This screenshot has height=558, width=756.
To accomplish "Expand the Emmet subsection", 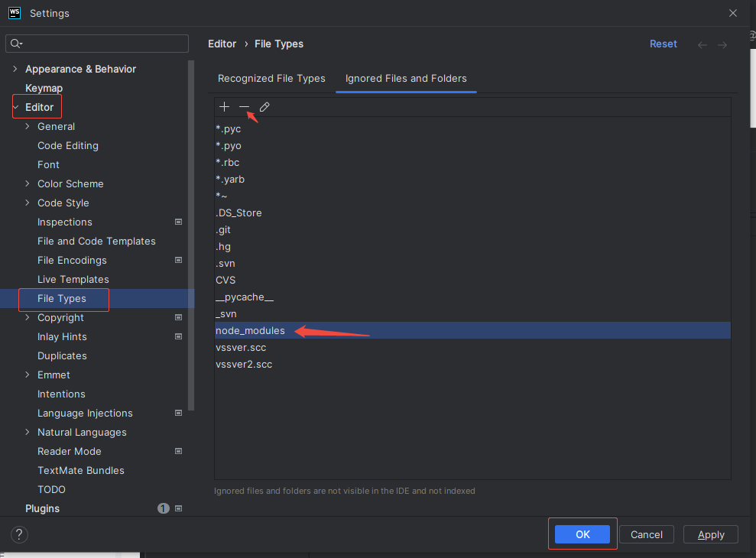I will coord(28,375).
